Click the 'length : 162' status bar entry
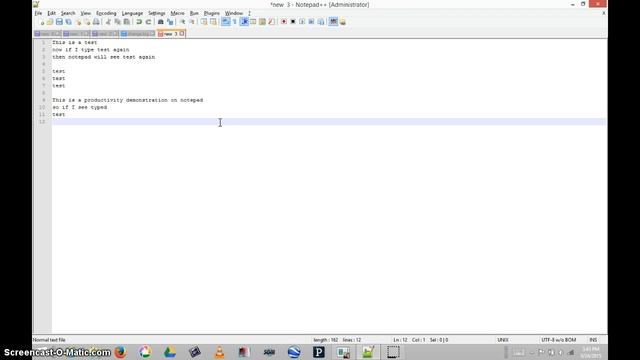640x360 pixels. (x=326, y=340)
